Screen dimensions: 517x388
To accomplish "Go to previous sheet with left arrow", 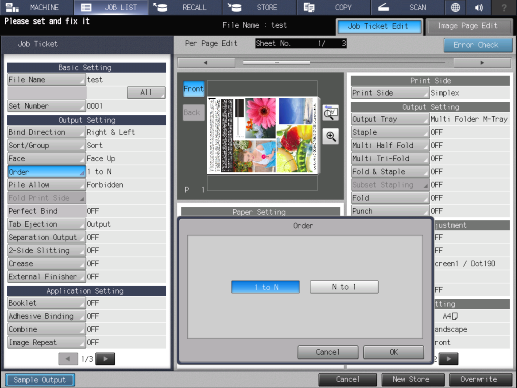I will [206, 62].
